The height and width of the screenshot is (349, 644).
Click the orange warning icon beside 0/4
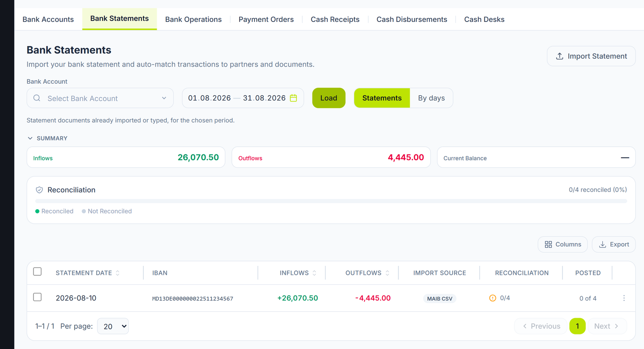click(492, 298)
